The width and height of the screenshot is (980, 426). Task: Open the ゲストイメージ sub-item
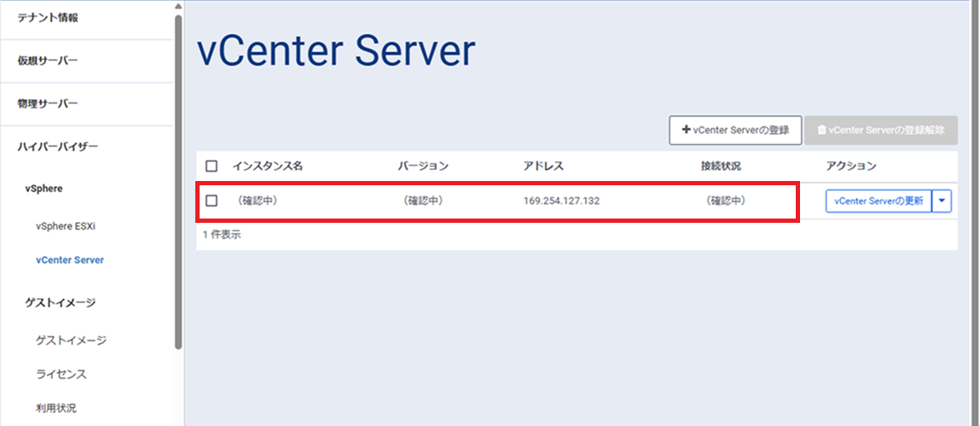(72, 341)
